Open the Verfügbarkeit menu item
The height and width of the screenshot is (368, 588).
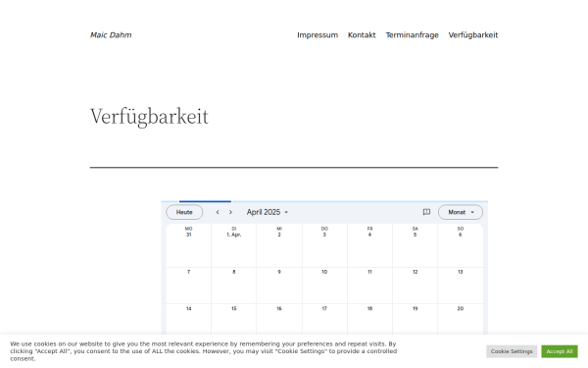[473, 35]
